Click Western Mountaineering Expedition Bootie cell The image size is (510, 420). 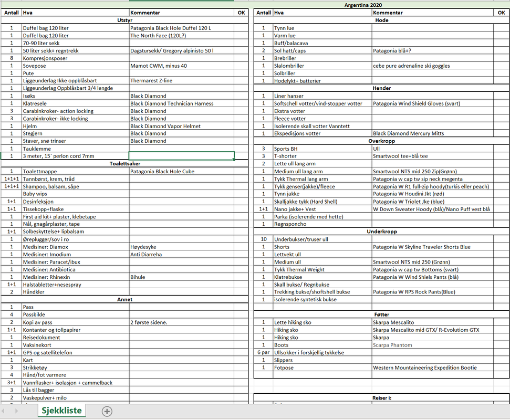(433, 367)
